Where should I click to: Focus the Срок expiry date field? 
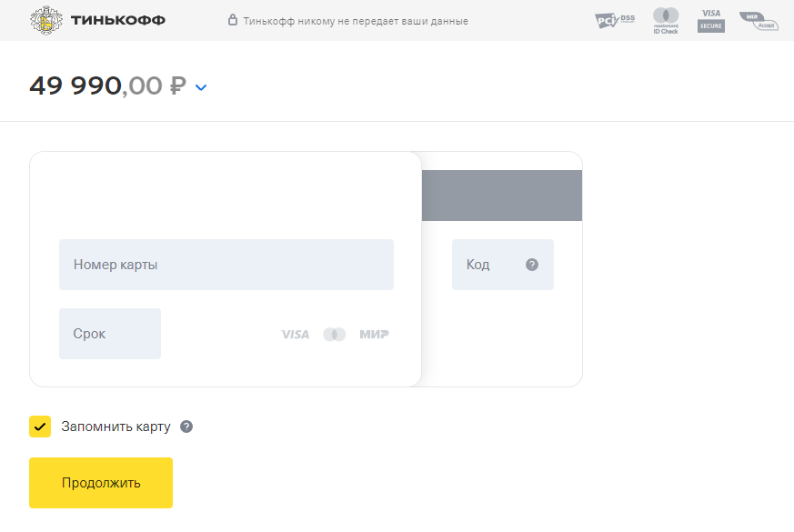coord(110,334)
